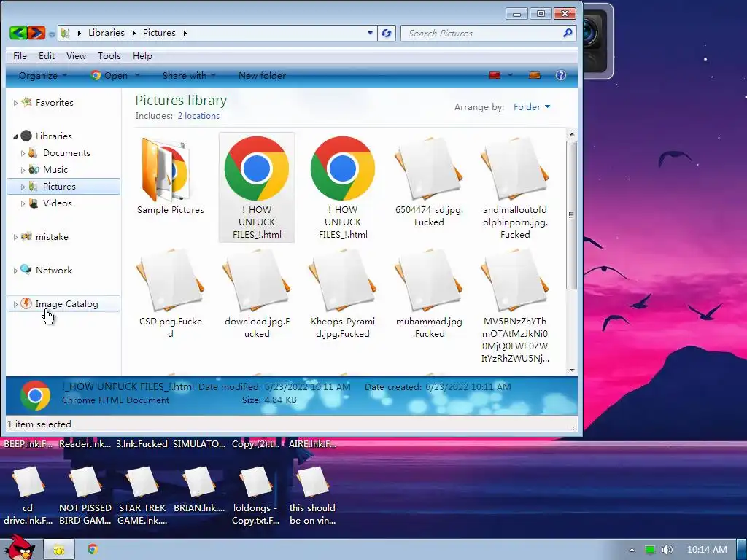Click Libraries in the address breadcrumb
This screenshot has width=747, height=560.
[x=107, y=33]
